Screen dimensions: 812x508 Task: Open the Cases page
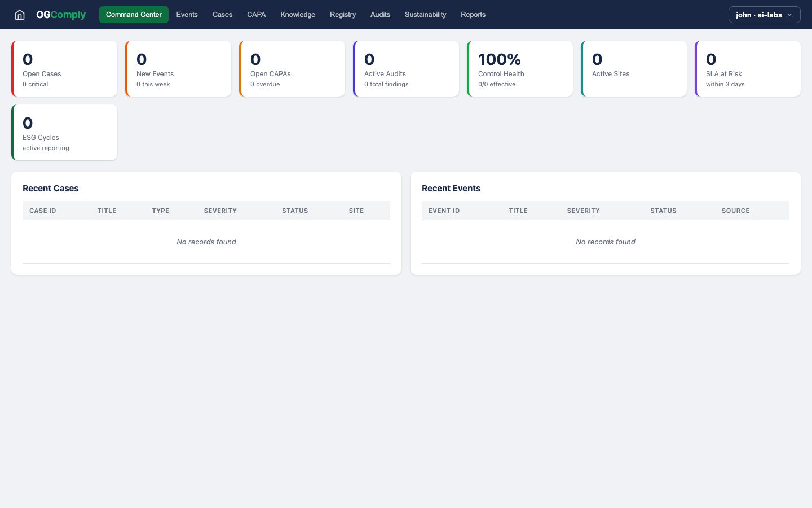click(x=222, y=15)
